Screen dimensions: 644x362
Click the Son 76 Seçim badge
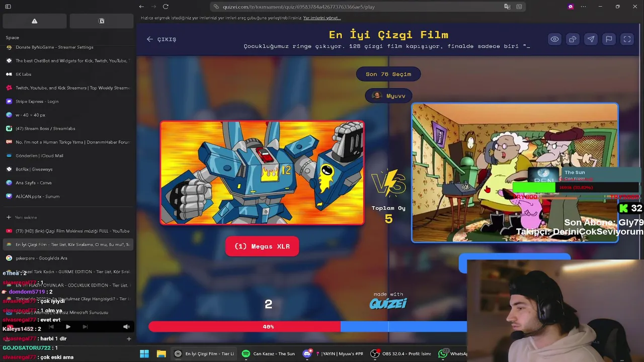pos(388,74)
